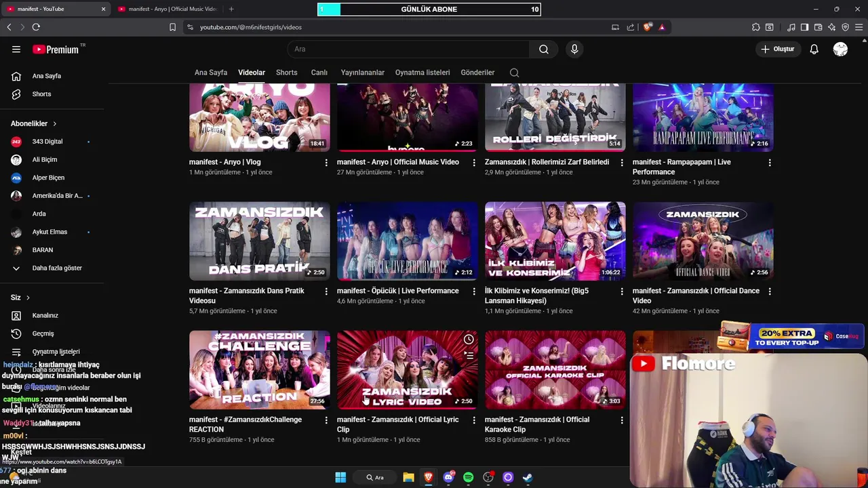
Task: Open the notifications bell
Action: point(814,49)
